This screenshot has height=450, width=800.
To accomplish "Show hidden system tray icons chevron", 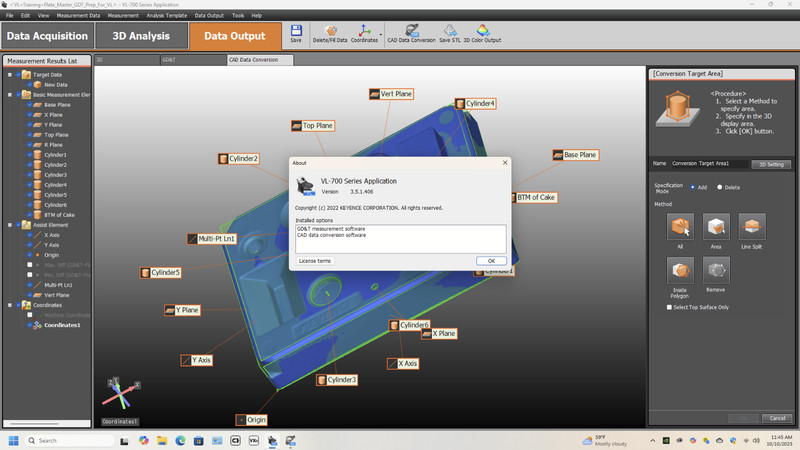I will pyautogui.click(x=653, y=440).
